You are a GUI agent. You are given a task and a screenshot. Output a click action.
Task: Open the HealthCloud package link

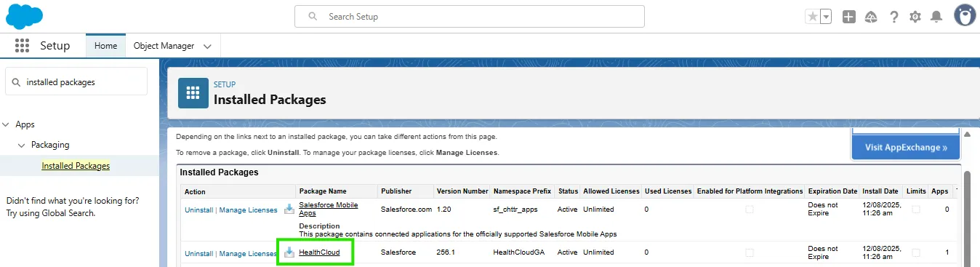tap(319, 252)
